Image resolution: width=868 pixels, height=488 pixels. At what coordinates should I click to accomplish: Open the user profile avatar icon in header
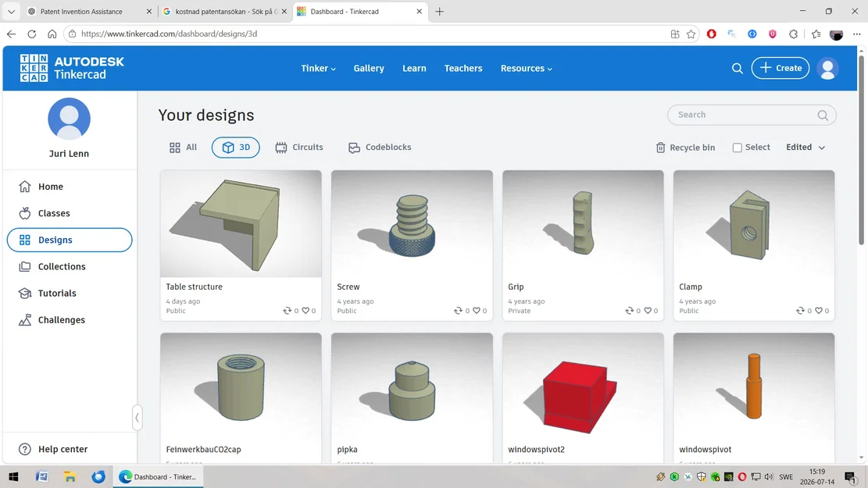(x=827, y=69)
